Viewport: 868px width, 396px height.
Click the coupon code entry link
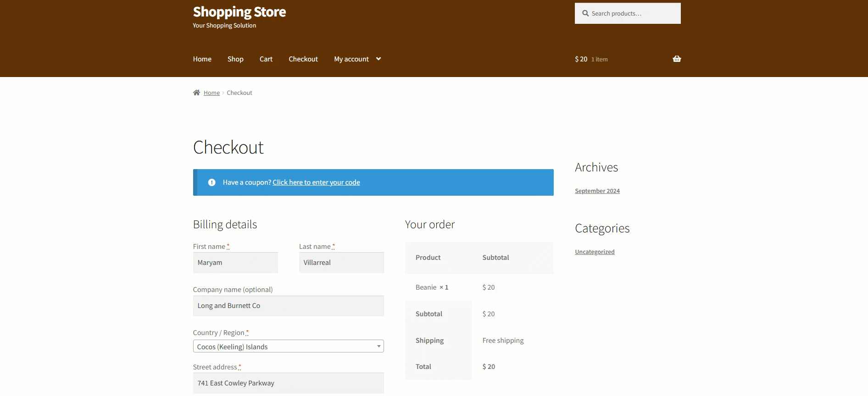coord(316,182)
